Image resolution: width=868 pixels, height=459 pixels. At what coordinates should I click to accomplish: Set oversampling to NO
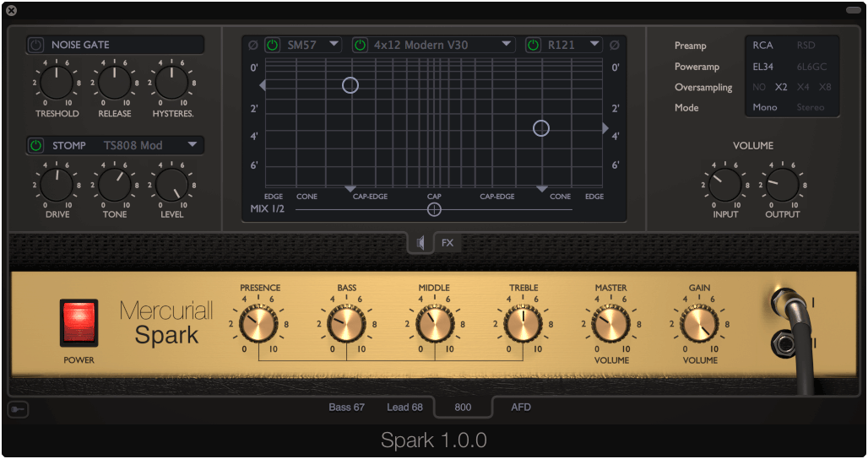(759, 87)
